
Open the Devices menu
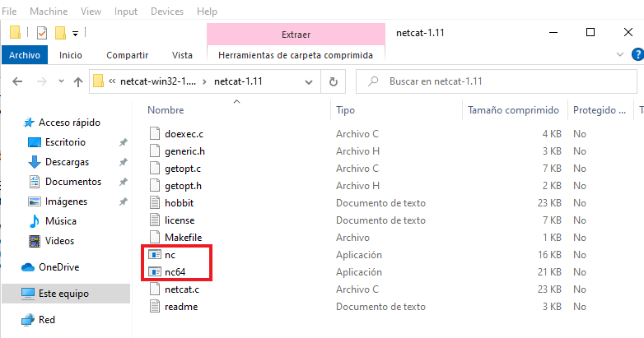(x=166, y=11)
